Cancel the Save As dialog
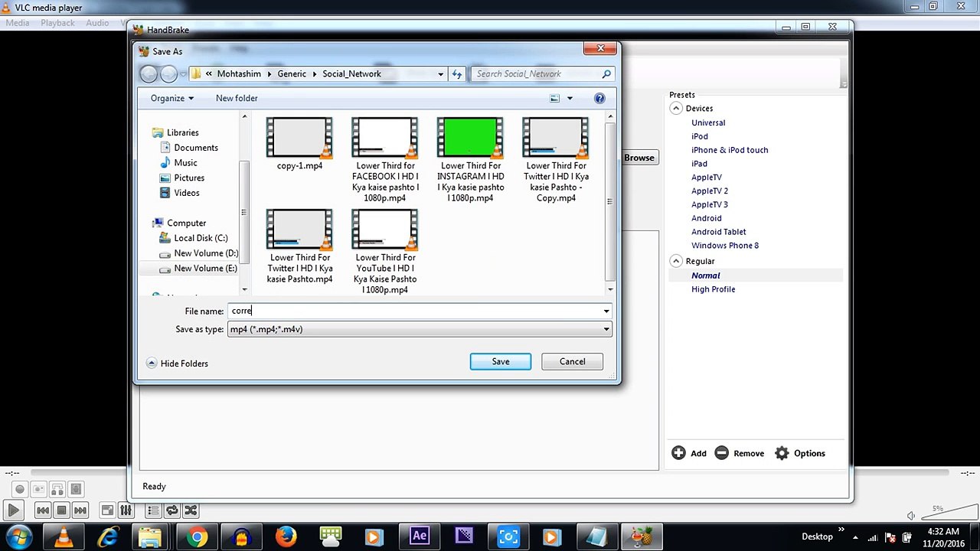Image resolution: width=980 pixels, height=551 pixels. pos(572,361)
